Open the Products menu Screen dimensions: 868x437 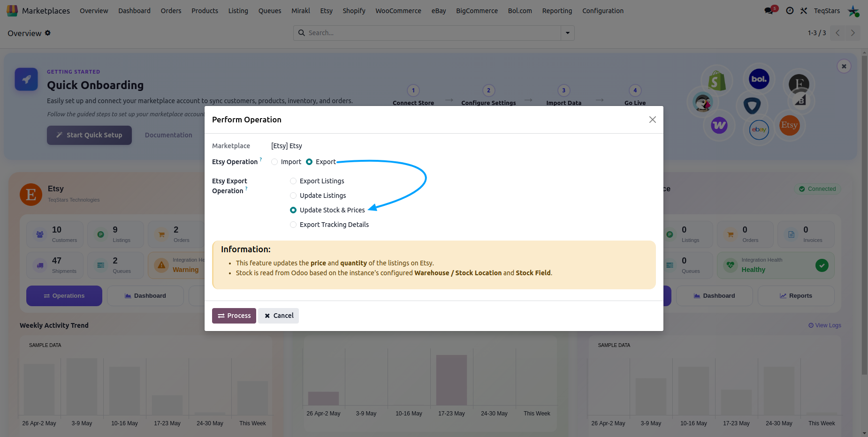pyautogui.click(x=205, y=11)
